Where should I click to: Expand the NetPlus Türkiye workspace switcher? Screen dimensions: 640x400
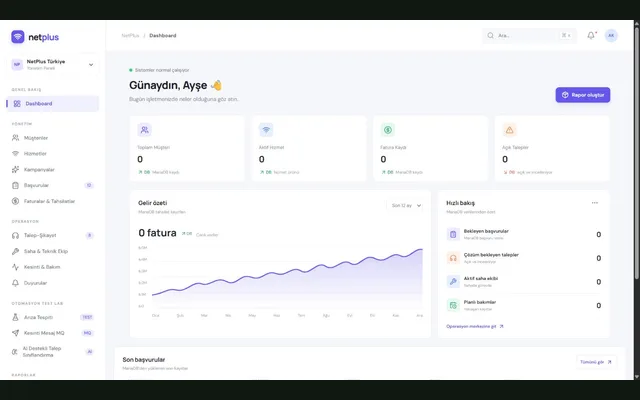53,64
